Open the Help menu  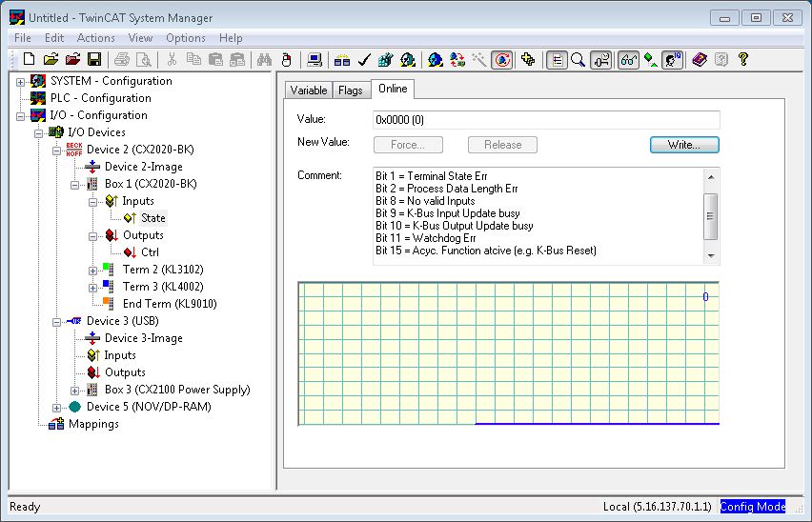(231, 38)
